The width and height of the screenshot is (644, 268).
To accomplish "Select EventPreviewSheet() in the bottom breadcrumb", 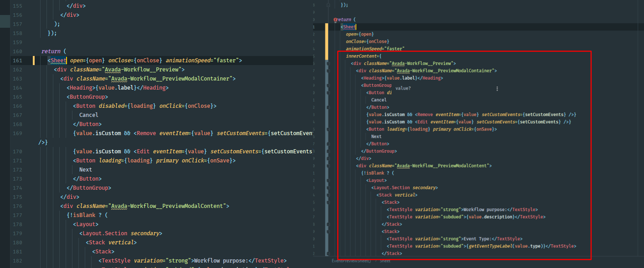I will (351, 261).
